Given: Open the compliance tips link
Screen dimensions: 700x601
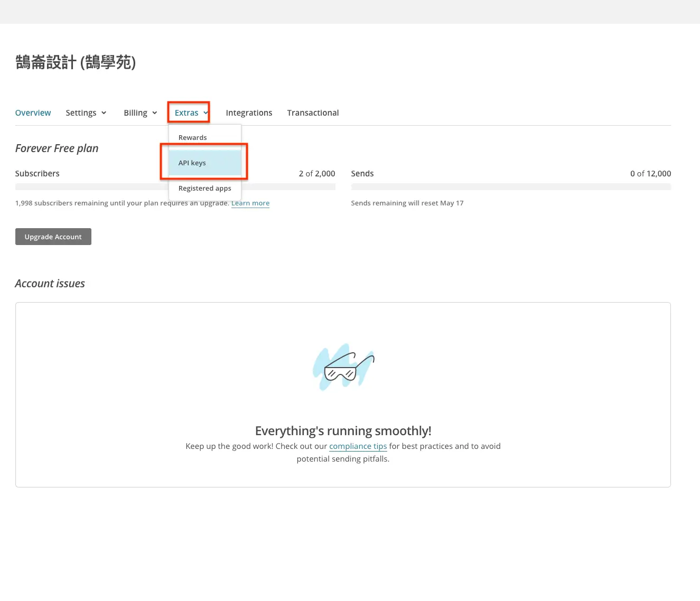Looking at the screenshot, I should (358, 446).
